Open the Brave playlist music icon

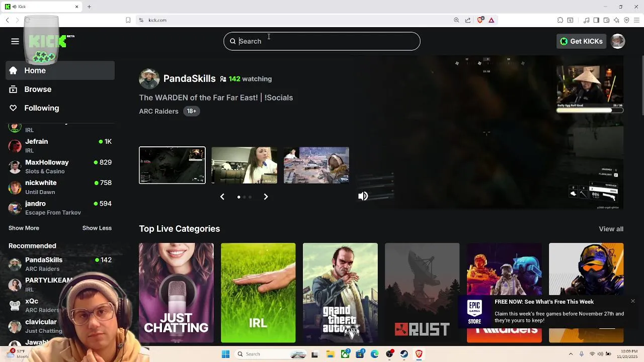tap(586, 20)
